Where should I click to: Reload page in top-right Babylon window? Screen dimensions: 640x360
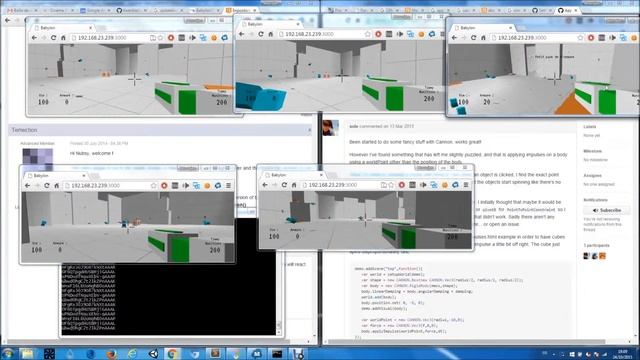[x=473, y=38]
